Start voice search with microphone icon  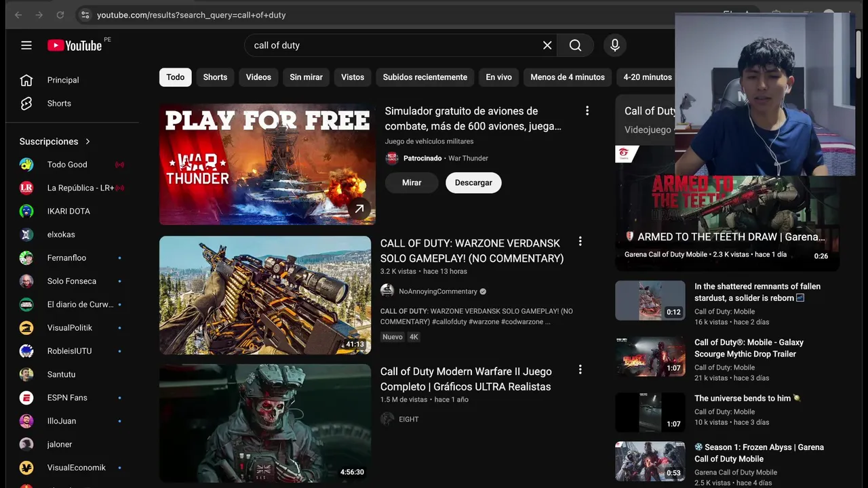pos(614,45)
